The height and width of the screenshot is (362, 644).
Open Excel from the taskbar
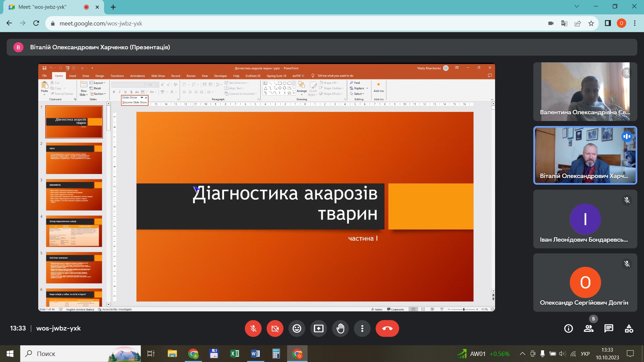(234, 354)
